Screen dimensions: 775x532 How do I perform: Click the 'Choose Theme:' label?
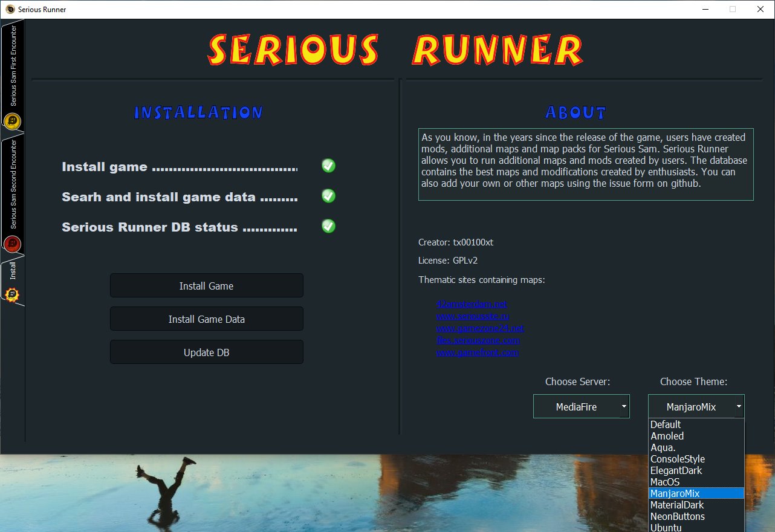click(694, 381)
